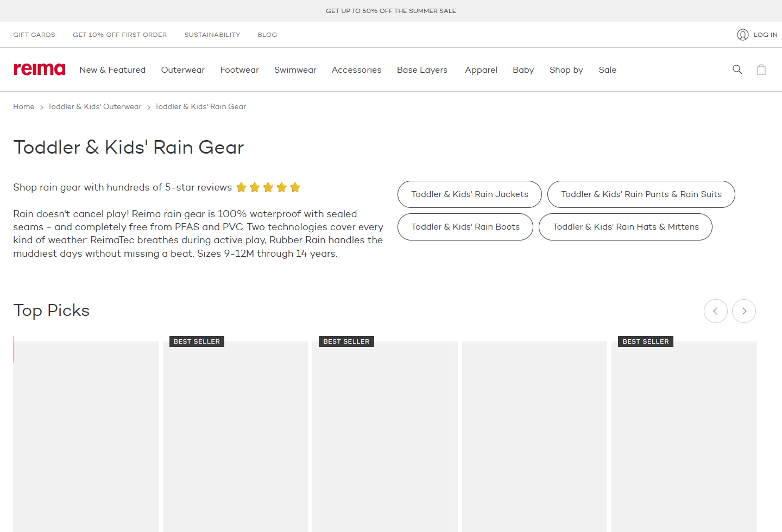Screen dimensions: 782x532
Task: Go to Reima logo homepage
Action: coord(39,69)
